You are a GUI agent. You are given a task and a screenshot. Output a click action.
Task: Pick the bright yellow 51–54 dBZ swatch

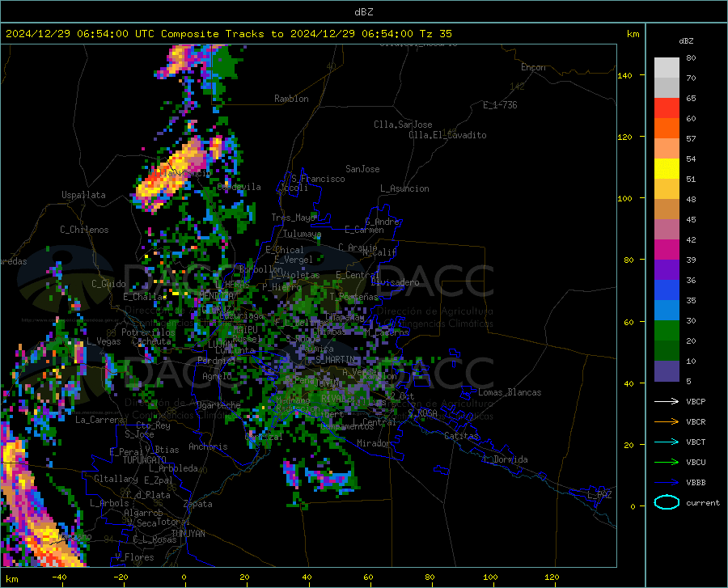pos(667,169)
